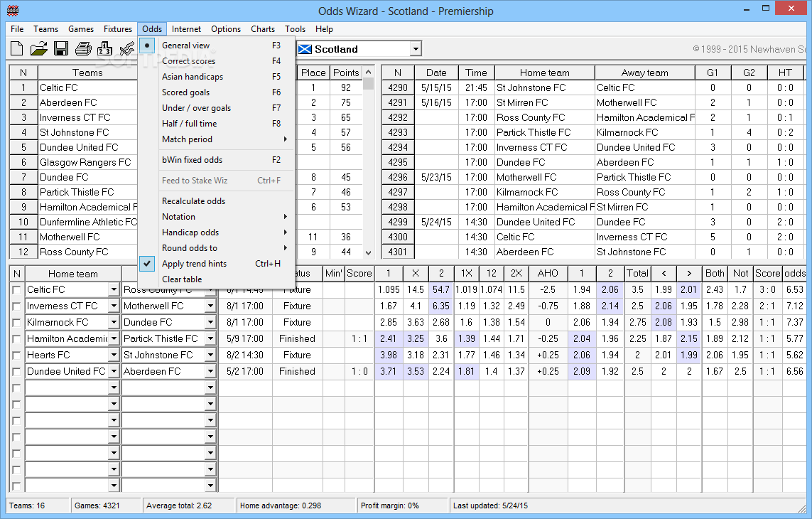Open the Help menu
This screenshot has height=519, width=812.
pos(324,29)
